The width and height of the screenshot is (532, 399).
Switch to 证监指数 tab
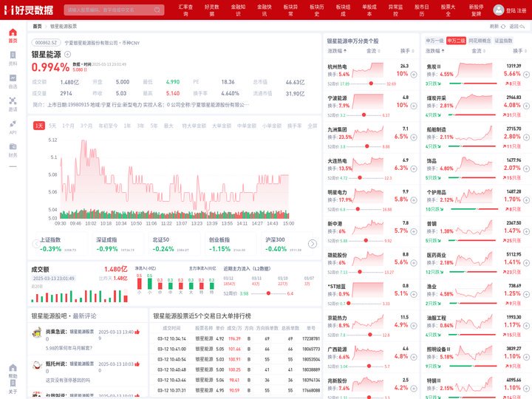pos(503,41)
